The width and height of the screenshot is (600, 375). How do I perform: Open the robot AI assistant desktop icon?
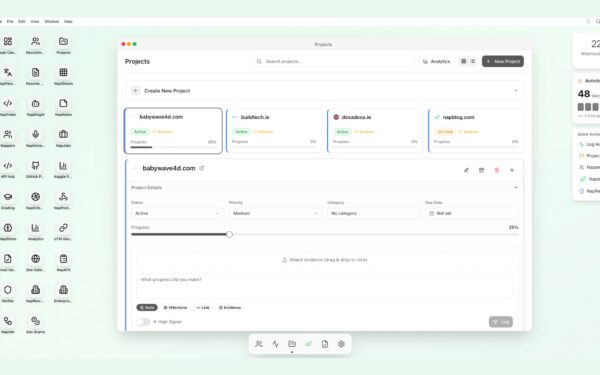coord(36,103)
